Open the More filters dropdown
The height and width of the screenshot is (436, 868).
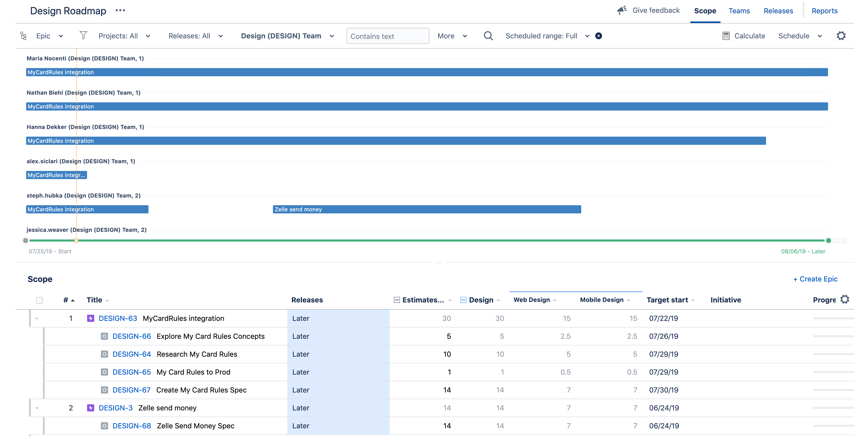[452, 36]
